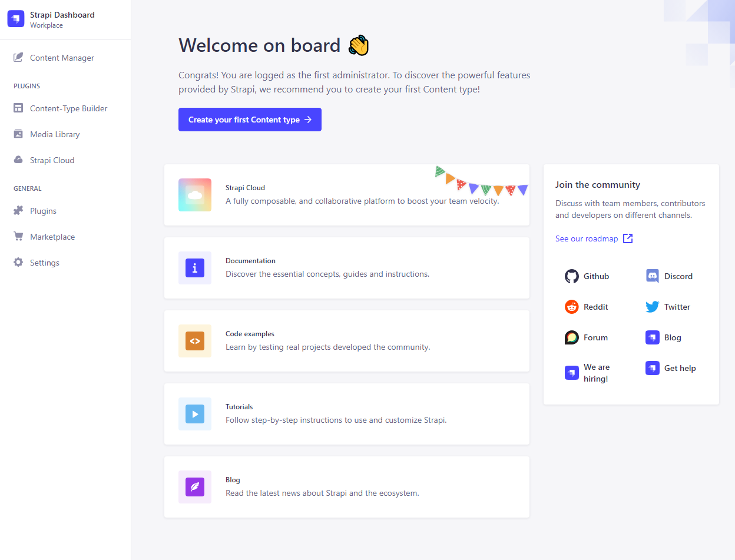735x560 pixels.
Task: Click the Get help link
Action: coord(671,368)
